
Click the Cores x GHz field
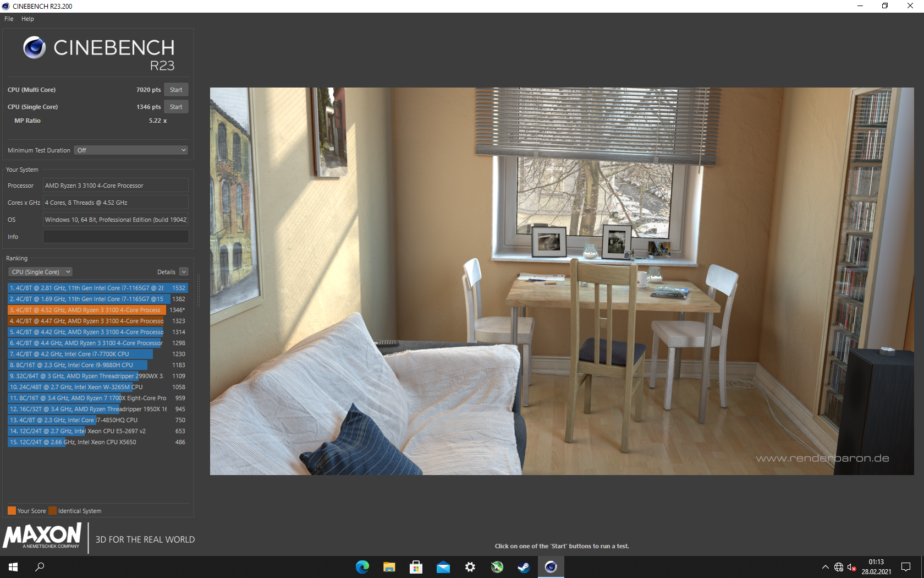[x=116, y=203]
